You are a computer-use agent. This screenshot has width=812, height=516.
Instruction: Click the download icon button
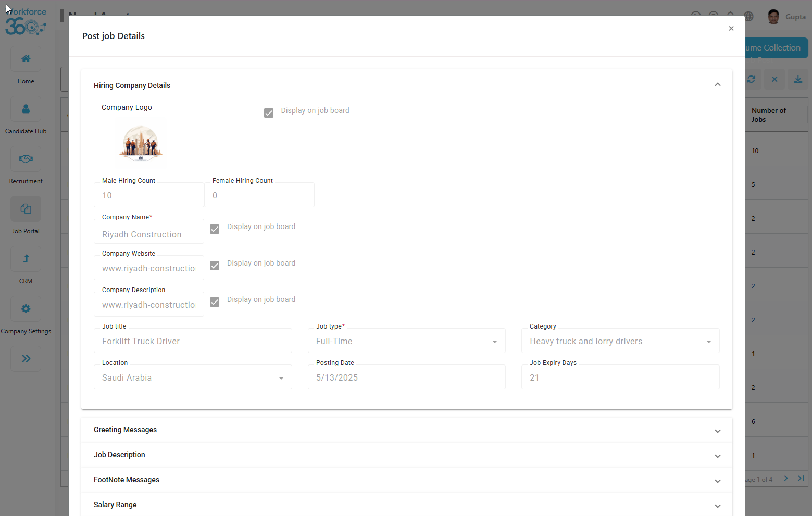coord(797,79)
